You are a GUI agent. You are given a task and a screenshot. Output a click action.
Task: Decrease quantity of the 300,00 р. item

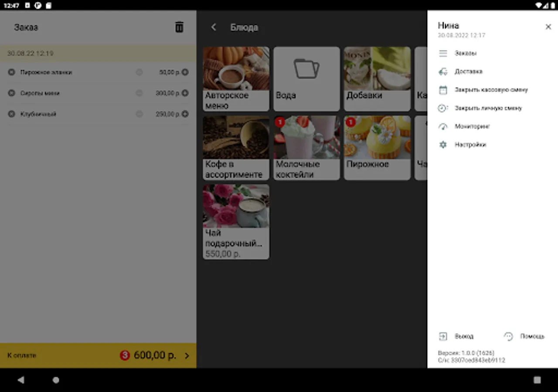click(x=139, y=93)
